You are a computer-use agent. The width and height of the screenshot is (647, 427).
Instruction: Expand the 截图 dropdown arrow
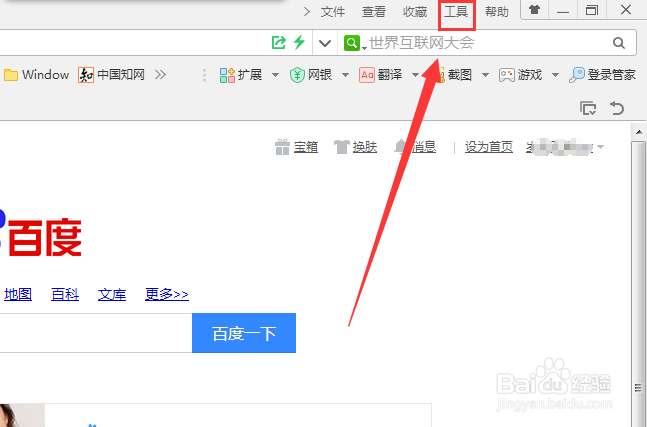[485, 75]
